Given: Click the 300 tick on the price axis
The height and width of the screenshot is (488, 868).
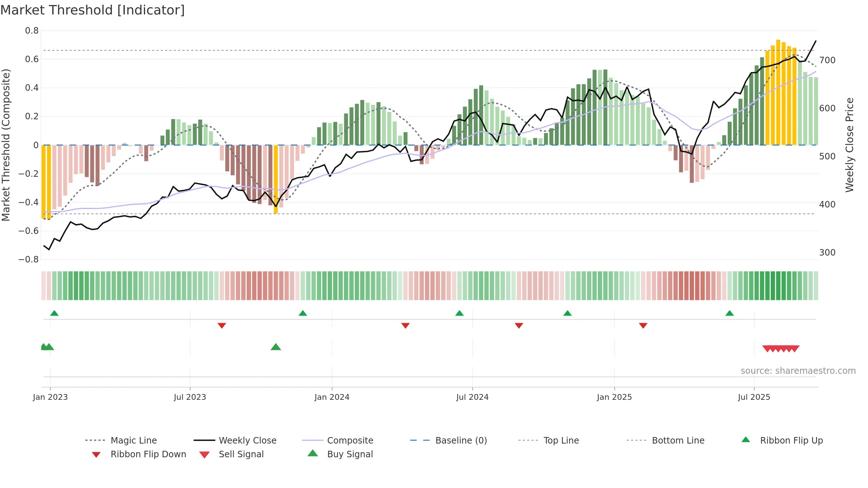Looking at the screenshot, I should click(x=827, y=253).
